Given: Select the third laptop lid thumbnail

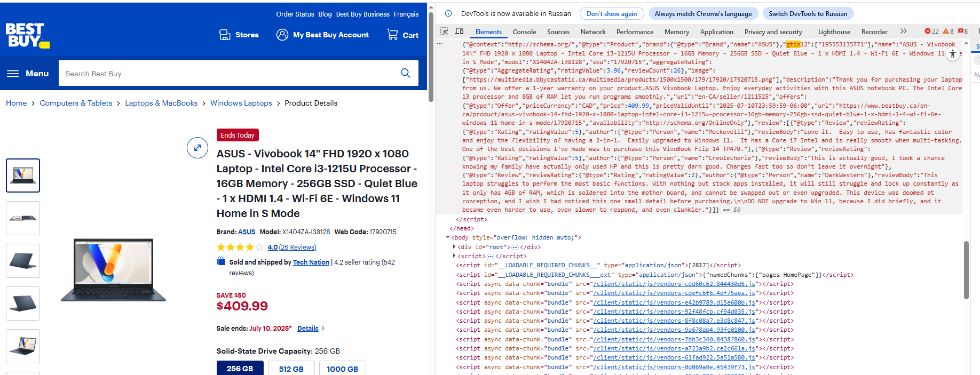Looking at the screenshot, I should [23, 261].
